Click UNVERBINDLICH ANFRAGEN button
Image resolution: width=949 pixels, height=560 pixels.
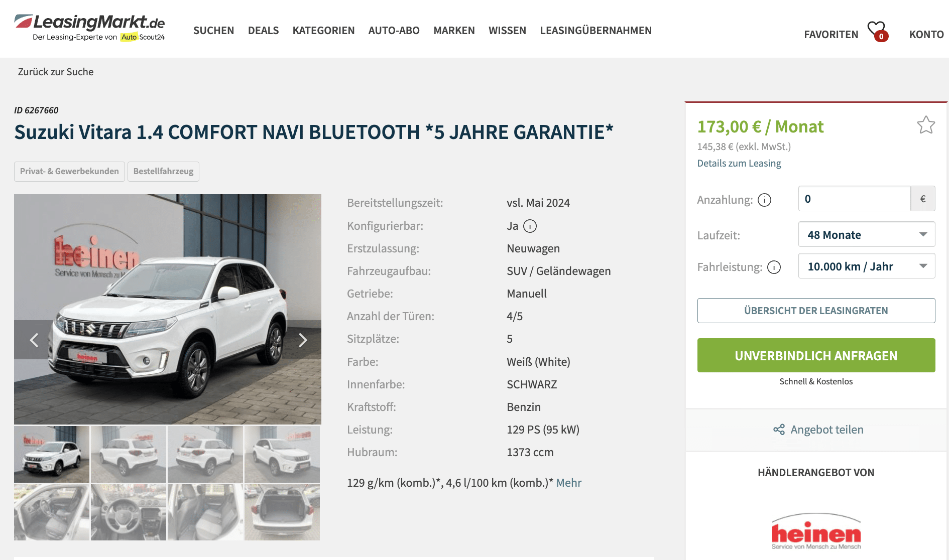pos(816,355)
